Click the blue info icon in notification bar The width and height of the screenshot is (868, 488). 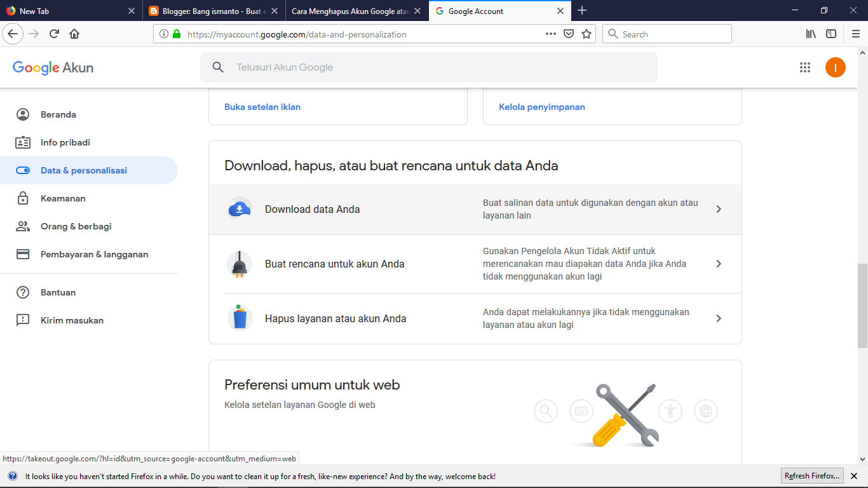pyautogui.click(x=13, y=476)
